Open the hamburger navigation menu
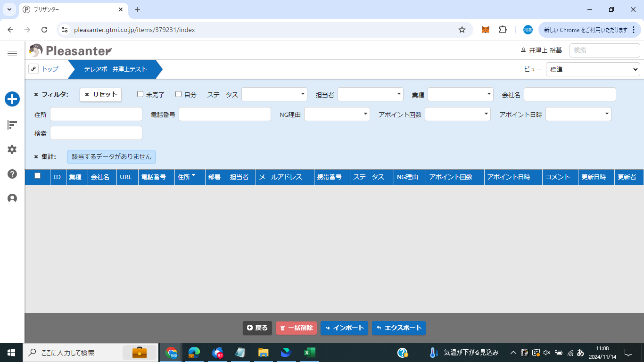This screenshot has width=644, height=362. (12, 54)
